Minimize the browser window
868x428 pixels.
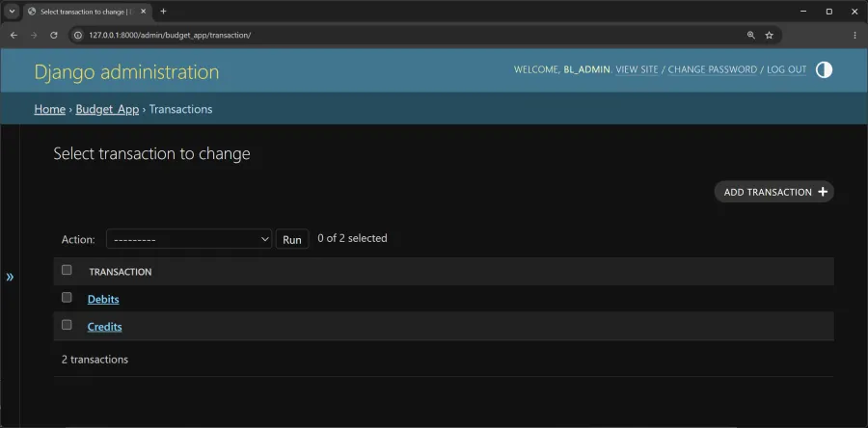(803, 11)
